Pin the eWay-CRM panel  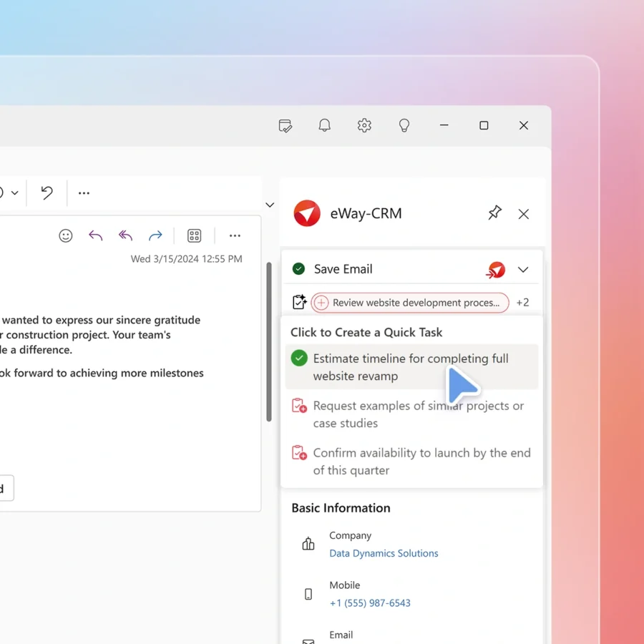click(x=494, y=213)
